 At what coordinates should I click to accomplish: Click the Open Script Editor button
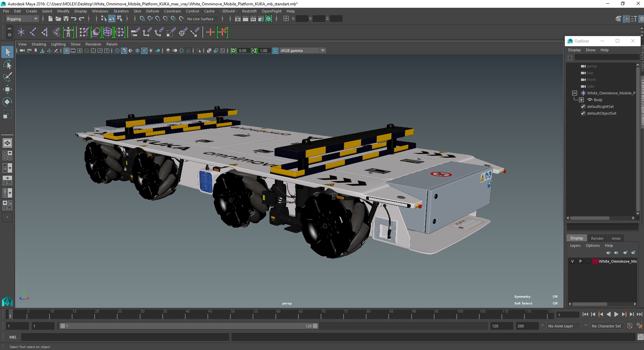[x=640, y=337]
